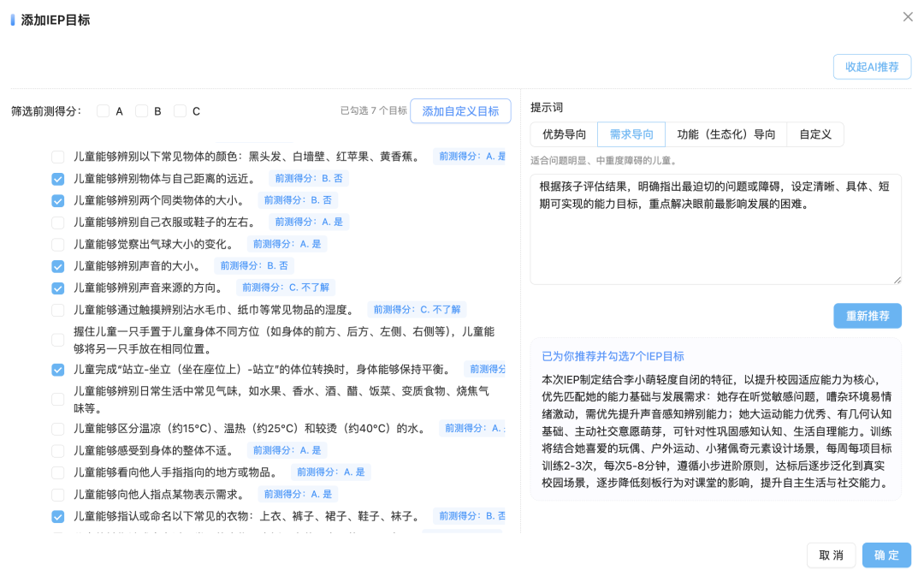Click 取消 button

(831, 555)
